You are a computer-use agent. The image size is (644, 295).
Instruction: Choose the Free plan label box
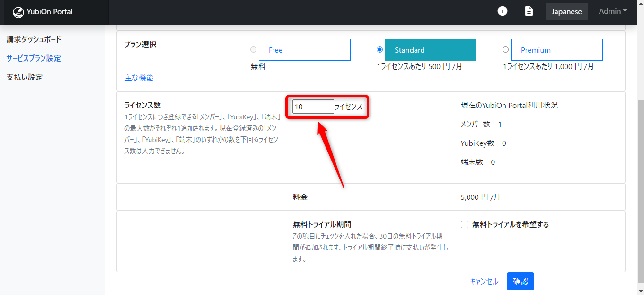tap(304, 50)
